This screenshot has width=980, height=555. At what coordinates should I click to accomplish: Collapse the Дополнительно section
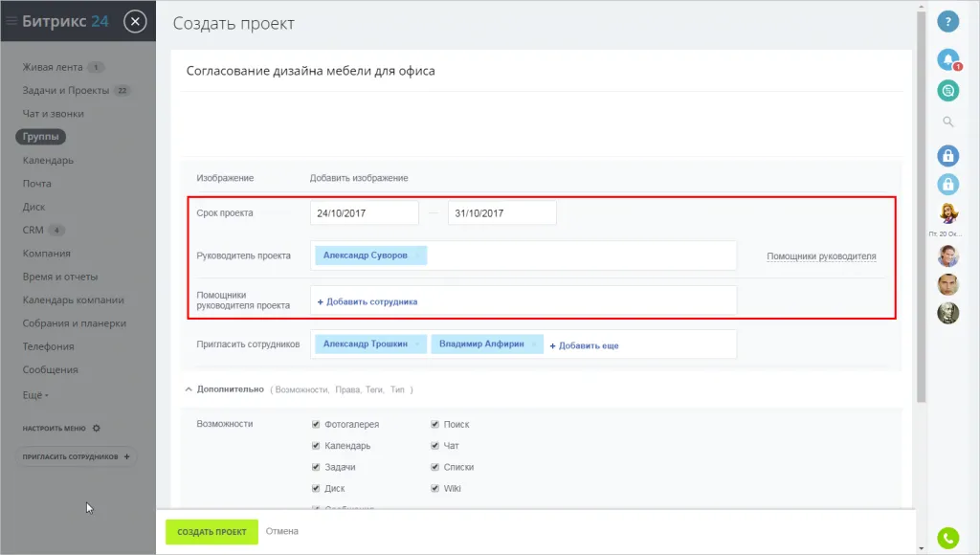[x=188, y=389]
